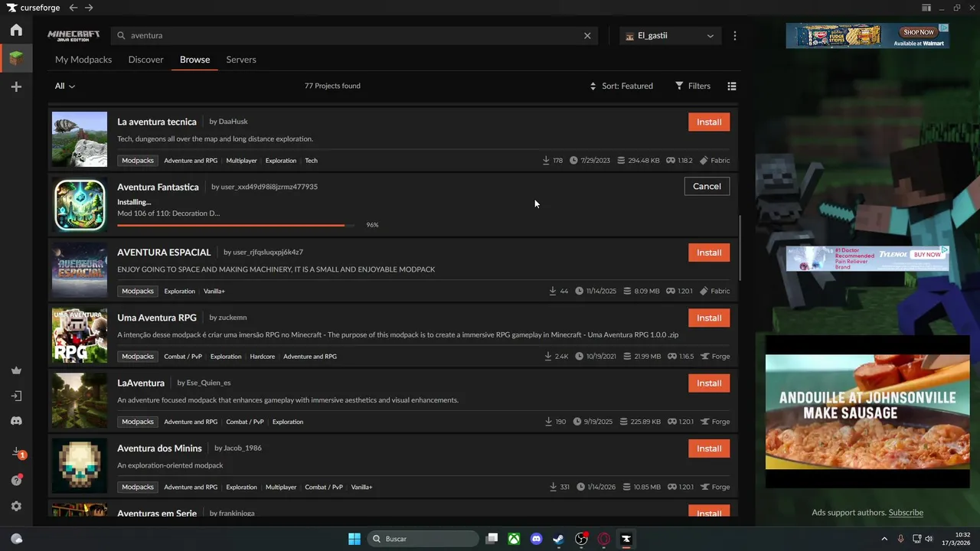Open the Discord icon in CurseForge sidebar
Screen dimensions: 980x551
(x=16, y=421)
